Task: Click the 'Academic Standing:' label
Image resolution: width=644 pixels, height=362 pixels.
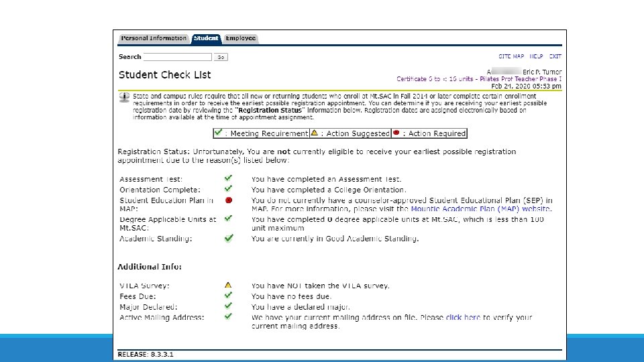Action: (156, 239)
